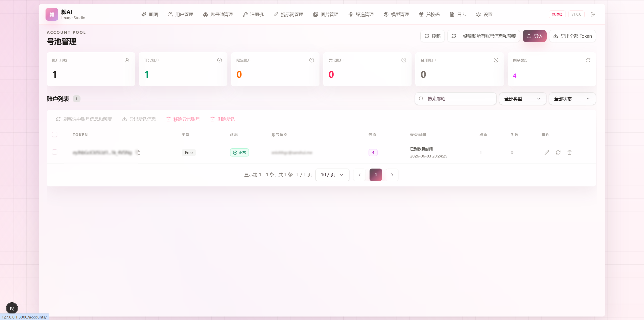Open 图片管理 image management
644x320 pixels.
pos(326,14)
